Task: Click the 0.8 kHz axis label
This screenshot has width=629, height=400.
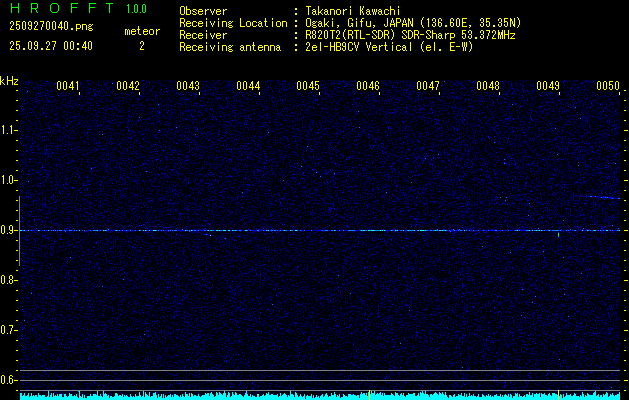Action: pyautogui.click(x=7, y=280)
